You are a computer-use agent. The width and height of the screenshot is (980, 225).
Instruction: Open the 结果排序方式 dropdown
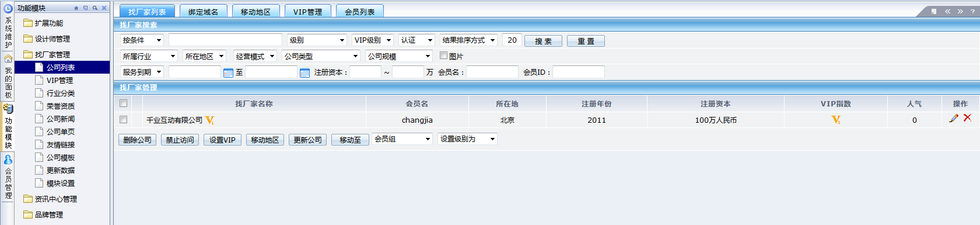pyautogui.click(x=468, y=40)
